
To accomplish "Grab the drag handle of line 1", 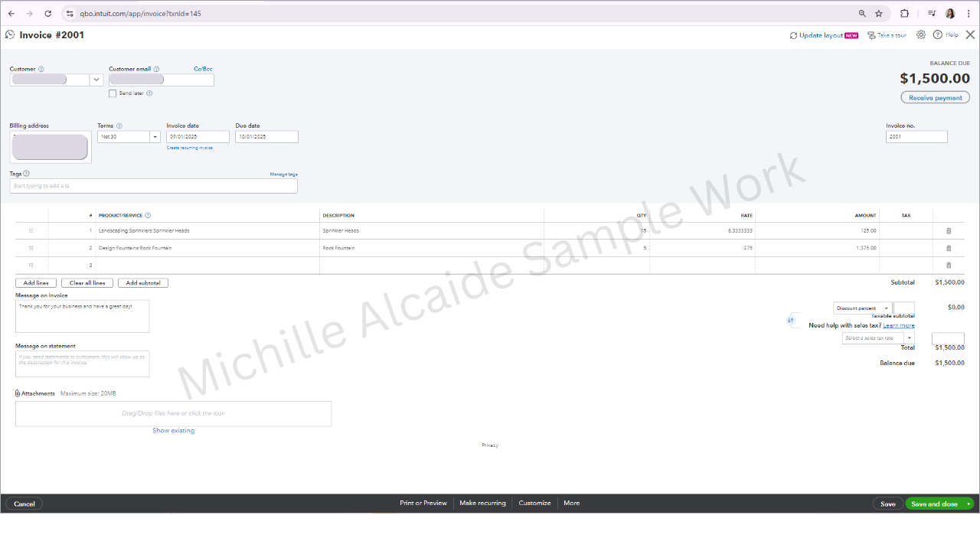I will pos(31,230).
